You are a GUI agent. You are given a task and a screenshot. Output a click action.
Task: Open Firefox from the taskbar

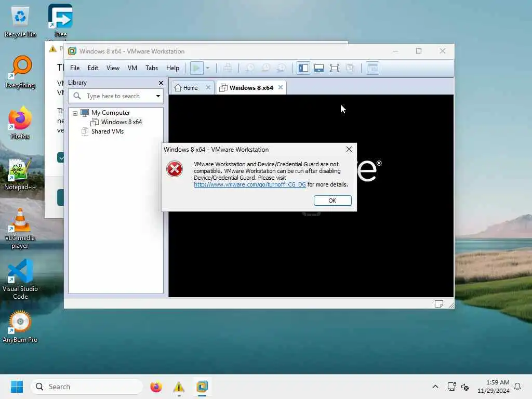click(156, 387)
